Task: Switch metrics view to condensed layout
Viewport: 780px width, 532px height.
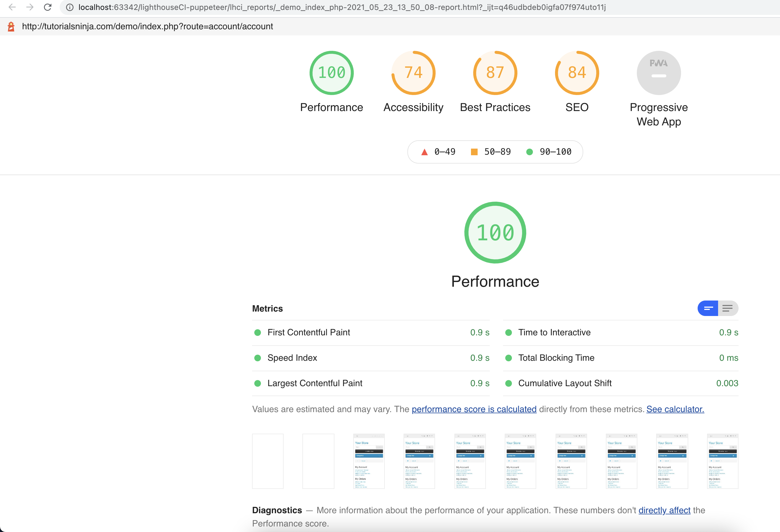Action: (x=708, y=308)
